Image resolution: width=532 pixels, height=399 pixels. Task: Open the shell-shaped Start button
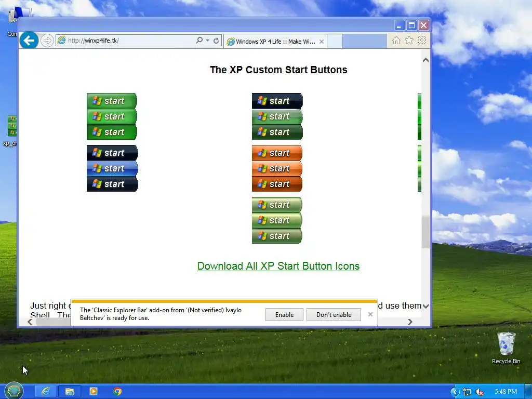point(14,391)
